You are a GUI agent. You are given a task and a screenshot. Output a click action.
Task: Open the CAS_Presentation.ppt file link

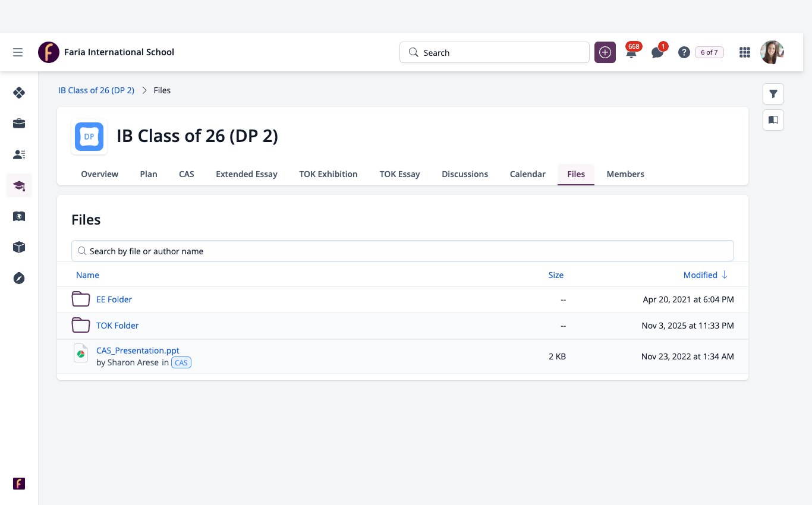click(138, 351)
